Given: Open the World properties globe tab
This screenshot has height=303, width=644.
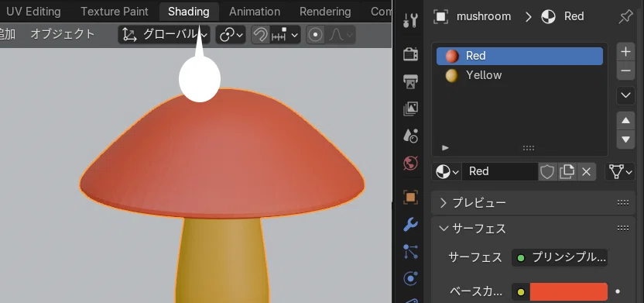Looking at the screenshot, I should tap(410, 164).
